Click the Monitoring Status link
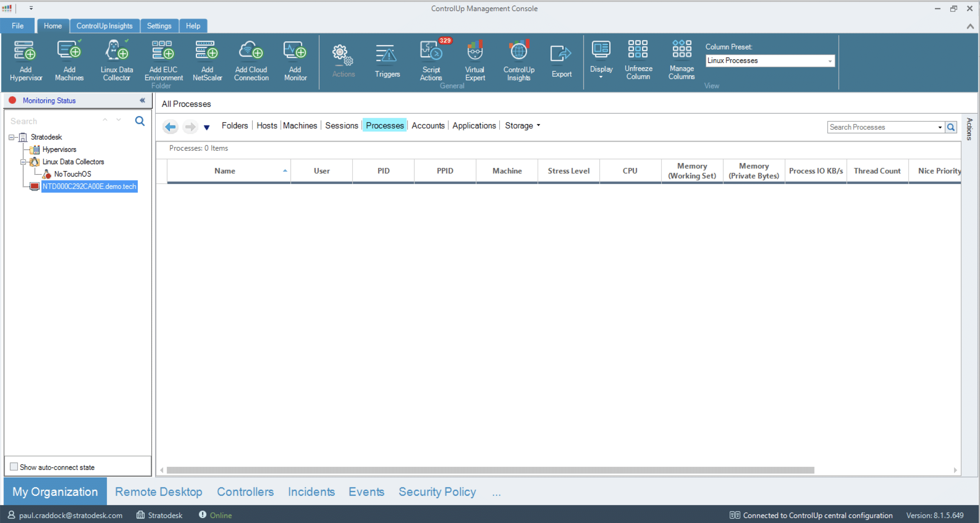The height and width of the screenshot is (523, 980). pyautogui.click(x=49, y=100)
